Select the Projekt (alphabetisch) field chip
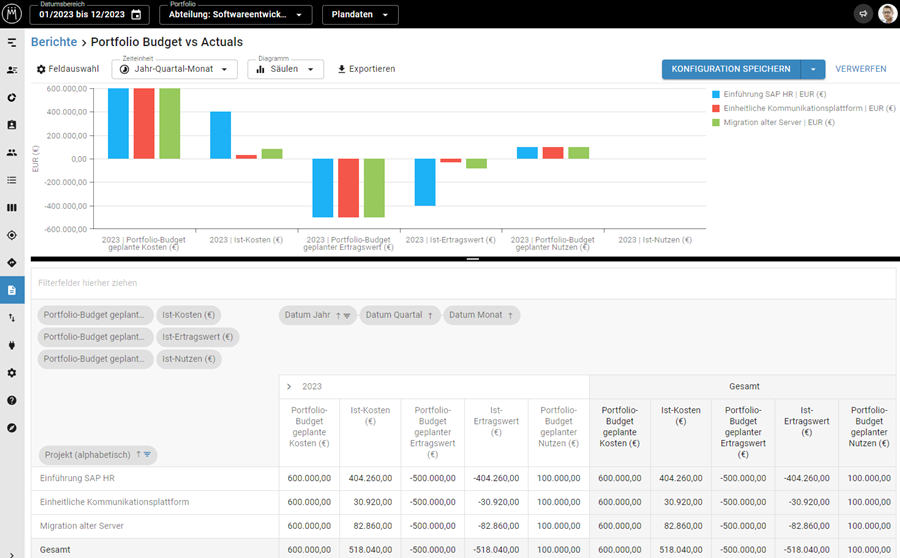900x558 pixels. tap(98, 455)
